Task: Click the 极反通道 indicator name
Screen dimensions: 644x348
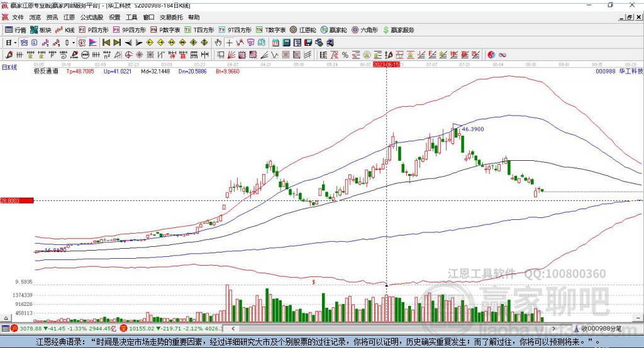Action: coord(46,71)
